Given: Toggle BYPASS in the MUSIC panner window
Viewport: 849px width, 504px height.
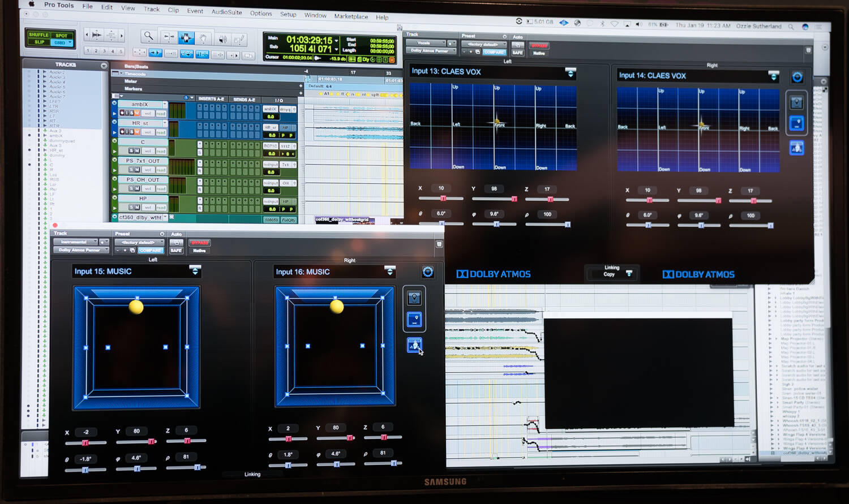Looking at the screenshot, I should tap(199, 243).
